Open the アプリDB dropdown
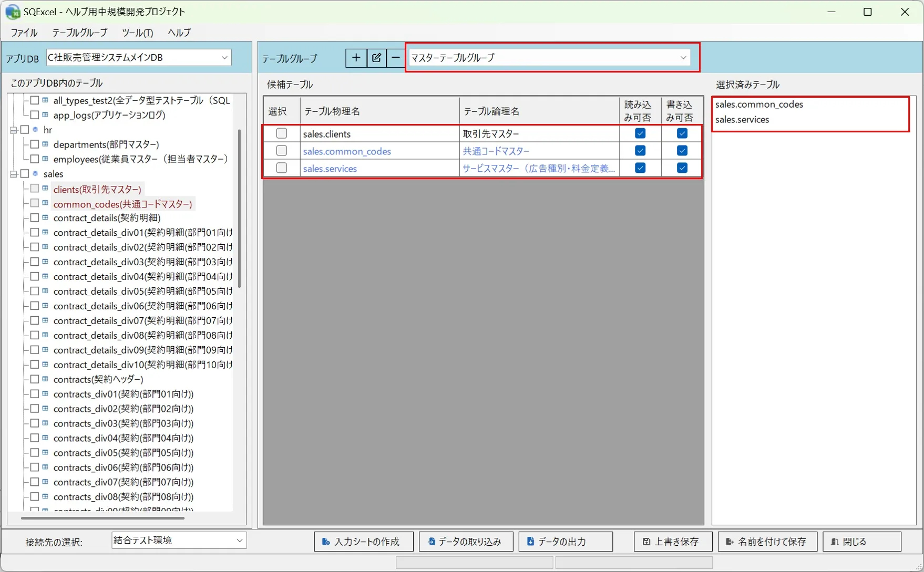Viewport: 924px width, 572px height. 139,58
